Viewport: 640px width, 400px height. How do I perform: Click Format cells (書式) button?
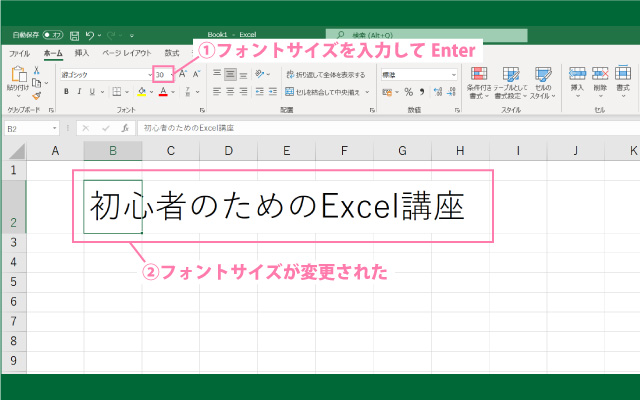click(x=623, y=82)
